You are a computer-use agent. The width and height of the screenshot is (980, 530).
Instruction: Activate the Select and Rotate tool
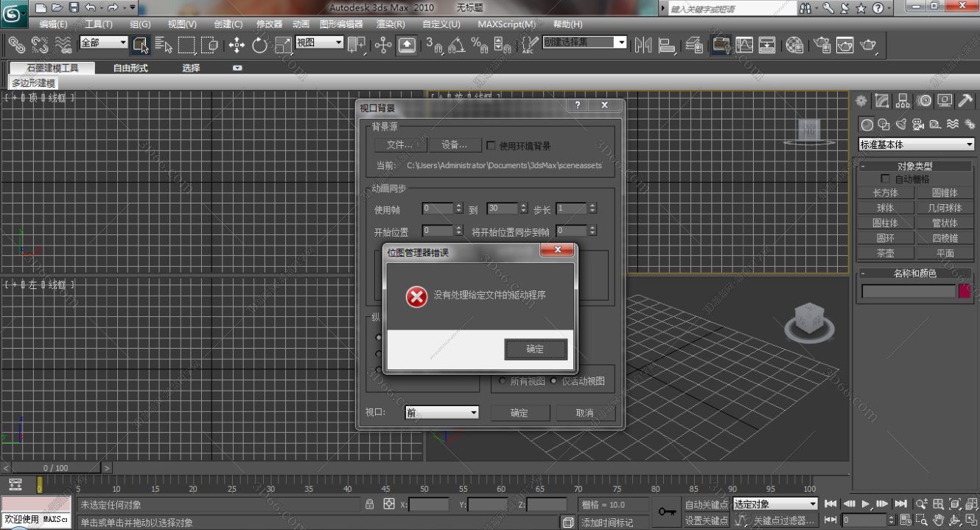tap(259, 45)
